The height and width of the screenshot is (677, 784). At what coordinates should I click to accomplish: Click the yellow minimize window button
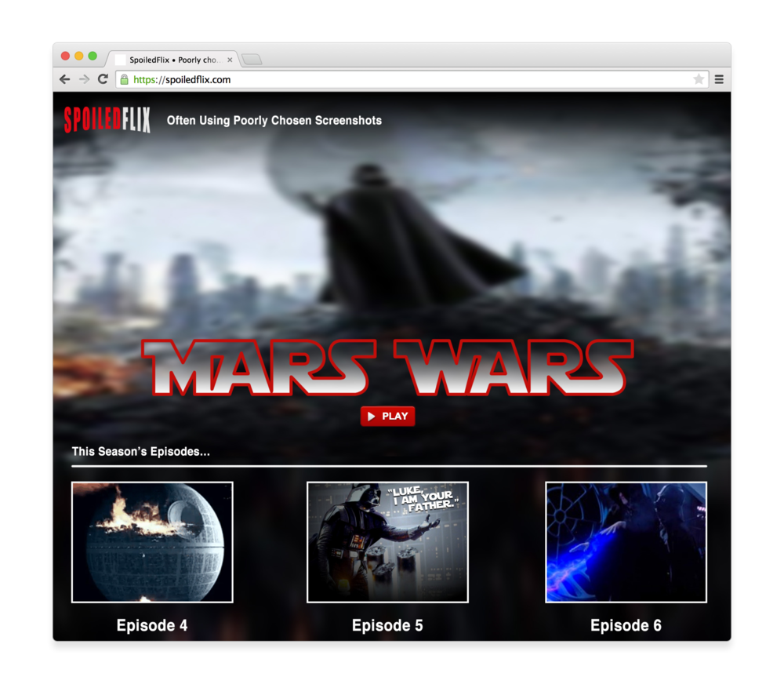point(79,56)
